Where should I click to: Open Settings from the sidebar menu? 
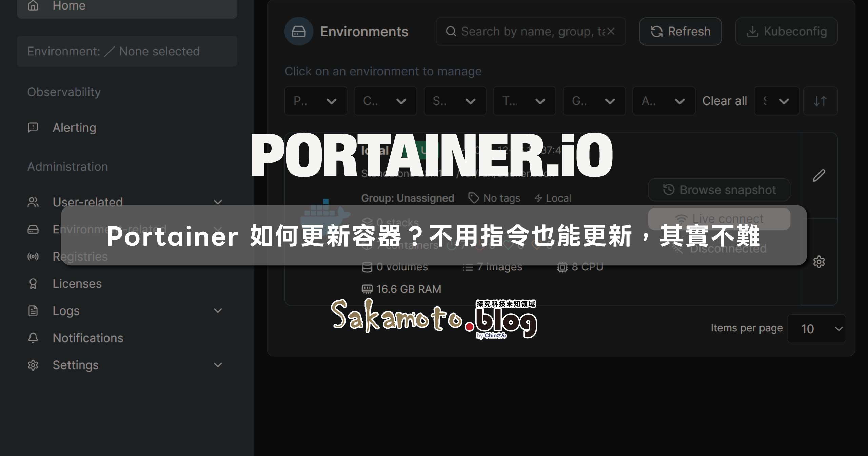[76, 365]
